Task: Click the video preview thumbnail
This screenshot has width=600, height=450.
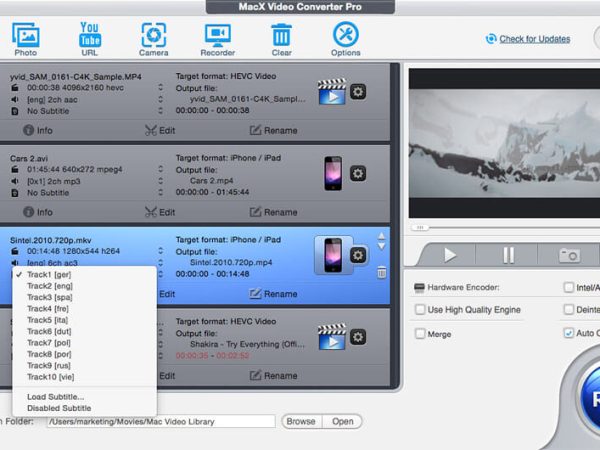Action: (504, 143)
